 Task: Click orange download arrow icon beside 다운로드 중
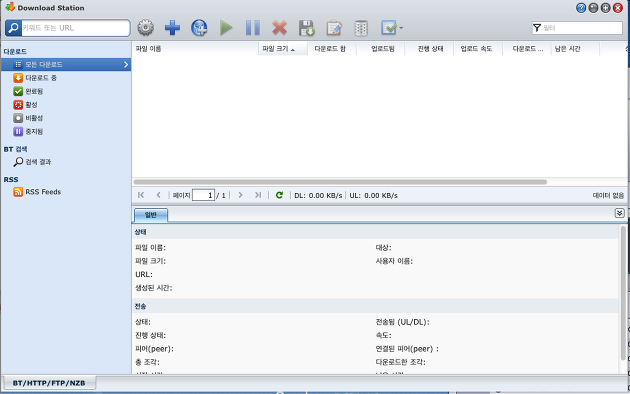(x=18, y=78)
